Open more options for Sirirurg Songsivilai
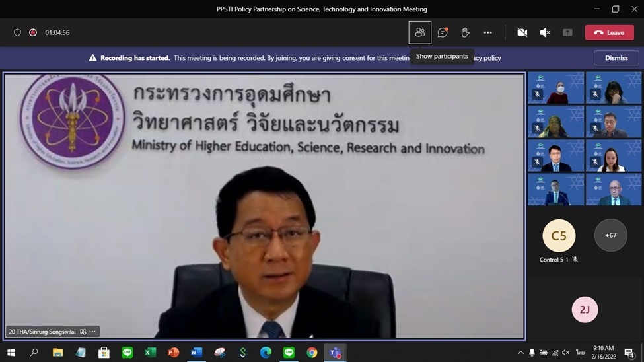This screenshot has width=644, height=362. click(x=92, y=332)
